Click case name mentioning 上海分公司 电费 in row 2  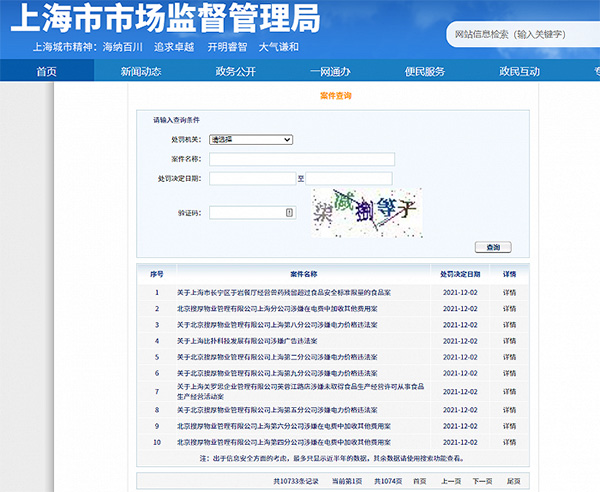(x=277, y=309)
